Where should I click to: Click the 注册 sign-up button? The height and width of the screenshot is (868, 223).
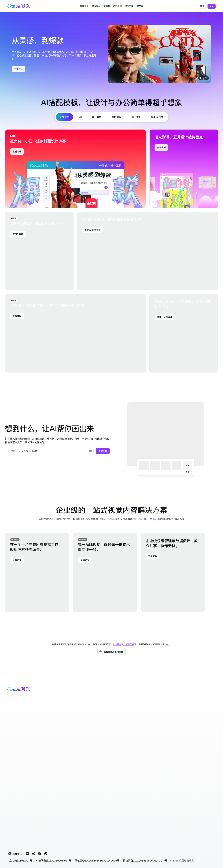pos(202,6)
